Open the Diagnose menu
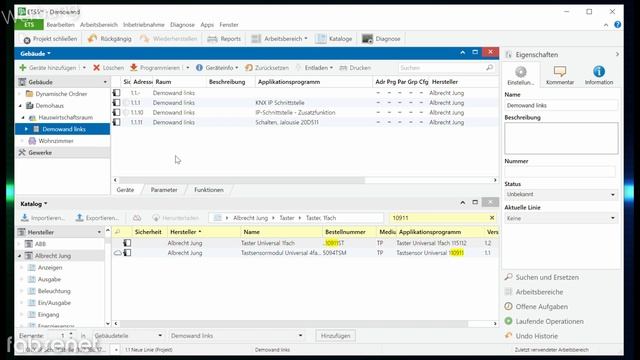Viewport: 640px width, 360px height. pos(182,25)
